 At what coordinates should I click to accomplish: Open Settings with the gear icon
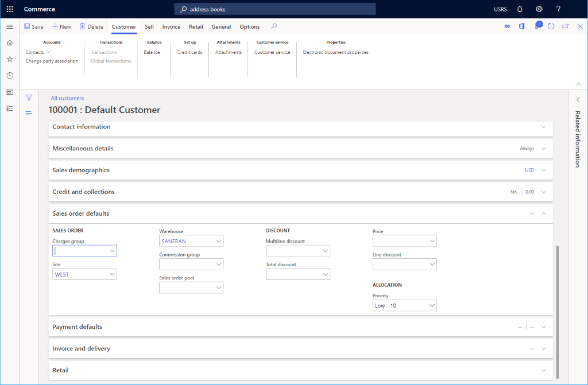tap(539, 9)
